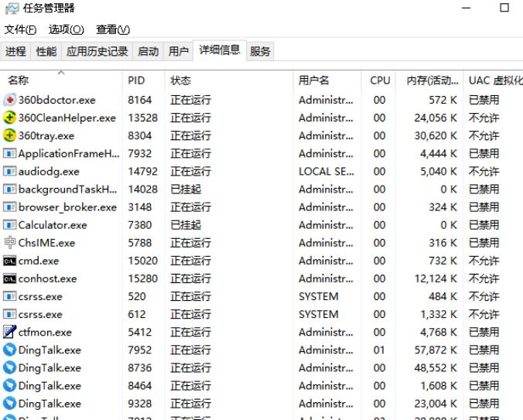Sort by the CPU column header
Image resolution: width=523 pixels, height=420 pixels.
point(378,80)
